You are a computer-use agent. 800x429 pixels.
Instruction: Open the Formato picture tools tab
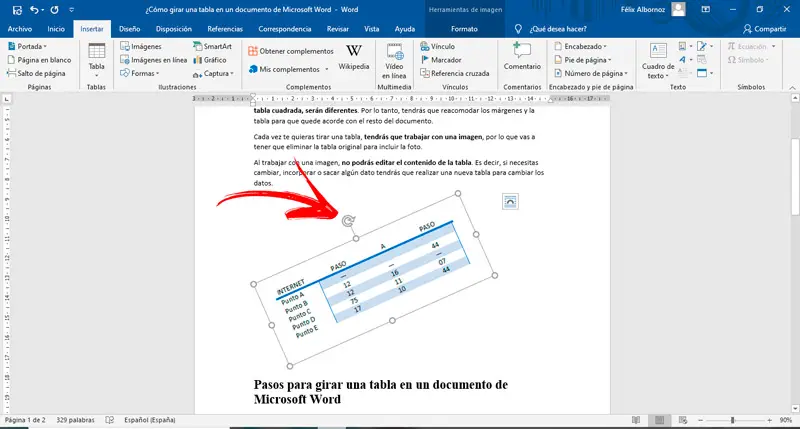(x=464, y=29)
